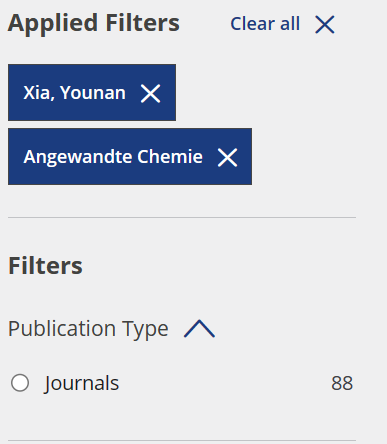Reset all applied filters using the blue cross

325,25
